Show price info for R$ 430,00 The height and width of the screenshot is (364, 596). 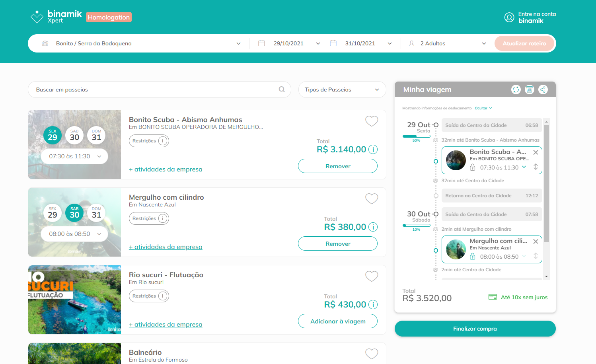tap(373, 305)
